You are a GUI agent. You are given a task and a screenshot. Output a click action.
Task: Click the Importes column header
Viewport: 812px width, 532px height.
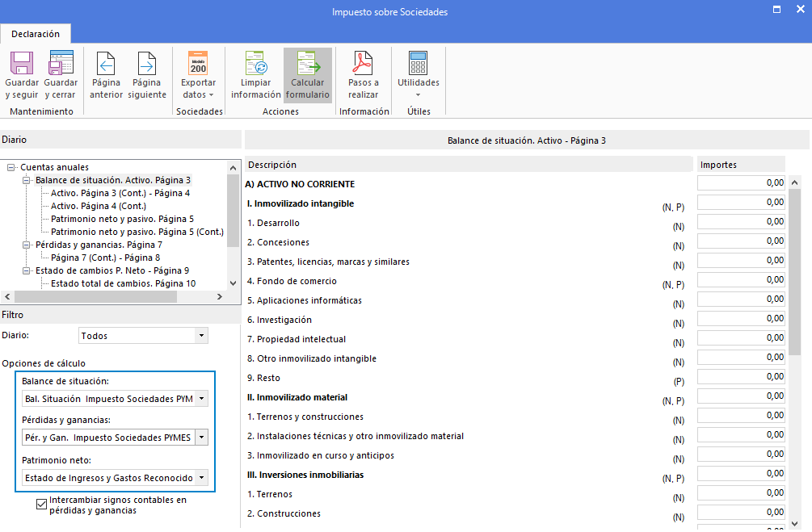click(741, 165)
